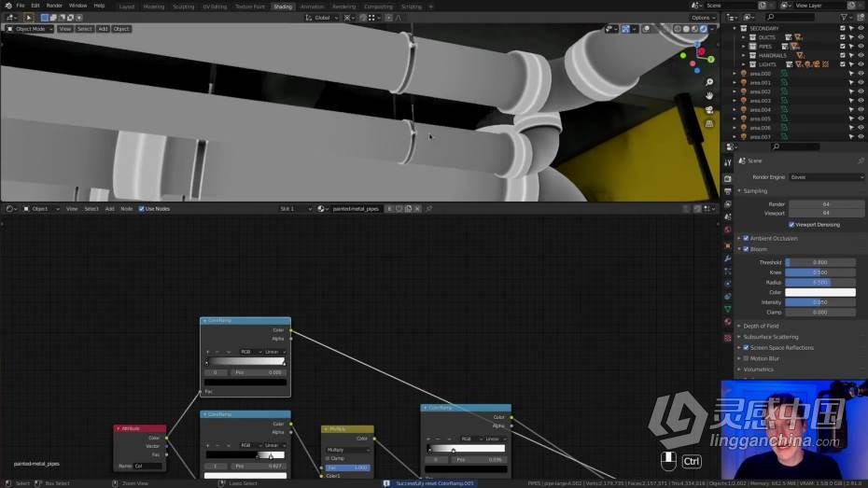This screenshot has height=488, width=868.
Task: Click the viewport pan hand gizmo
Action: click(x=709, y=96)
